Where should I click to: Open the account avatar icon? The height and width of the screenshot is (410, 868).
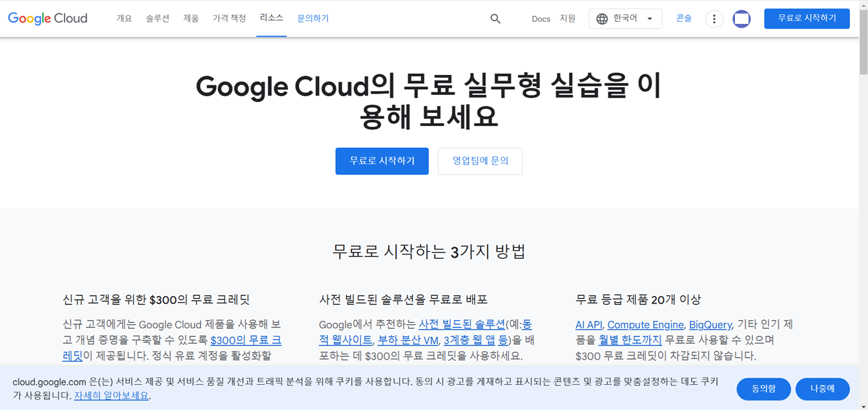[741, 19]
